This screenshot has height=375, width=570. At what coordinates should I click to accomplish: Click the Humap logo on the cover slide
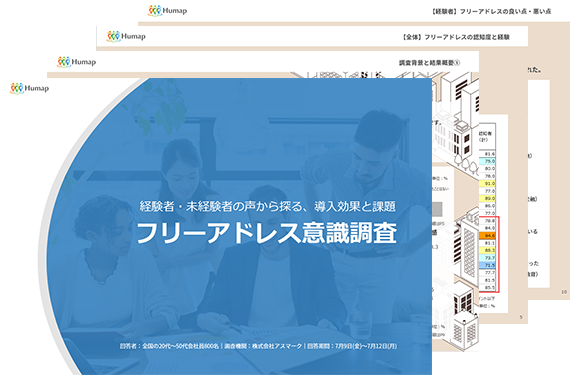coord(29,88)
